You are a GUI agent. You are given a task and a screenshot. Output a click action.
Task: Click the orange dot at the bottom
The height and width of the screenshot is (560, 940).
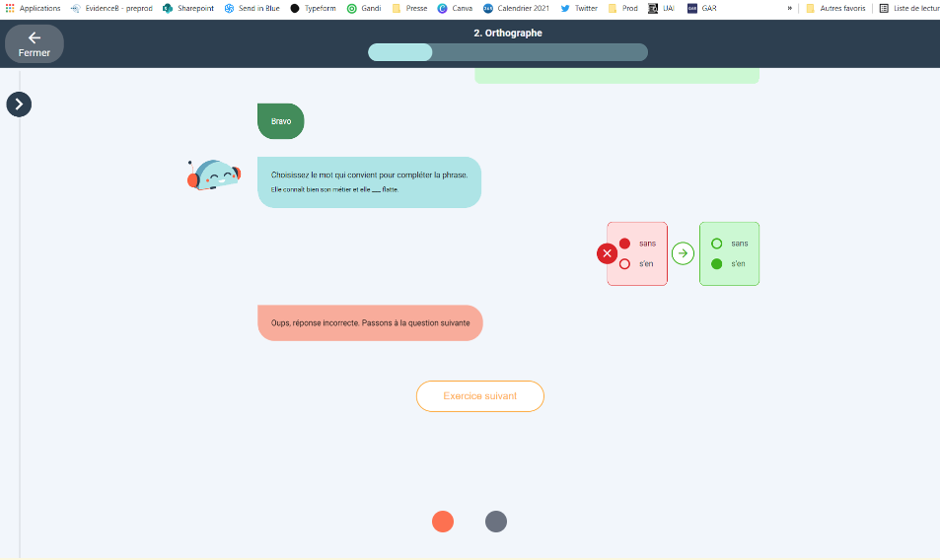pos(443,522)
